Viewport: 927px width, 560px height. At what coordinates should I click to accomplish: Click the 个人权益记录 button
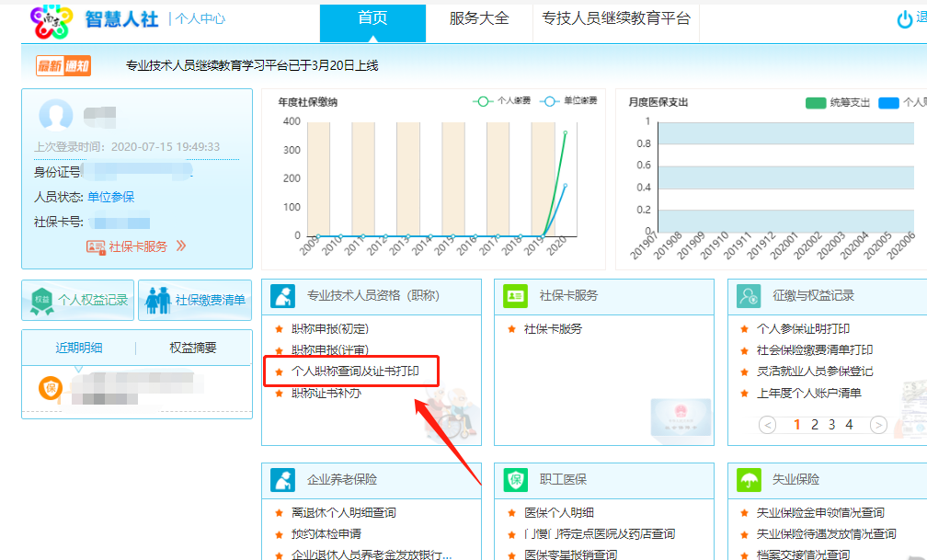tap(78, 300)
